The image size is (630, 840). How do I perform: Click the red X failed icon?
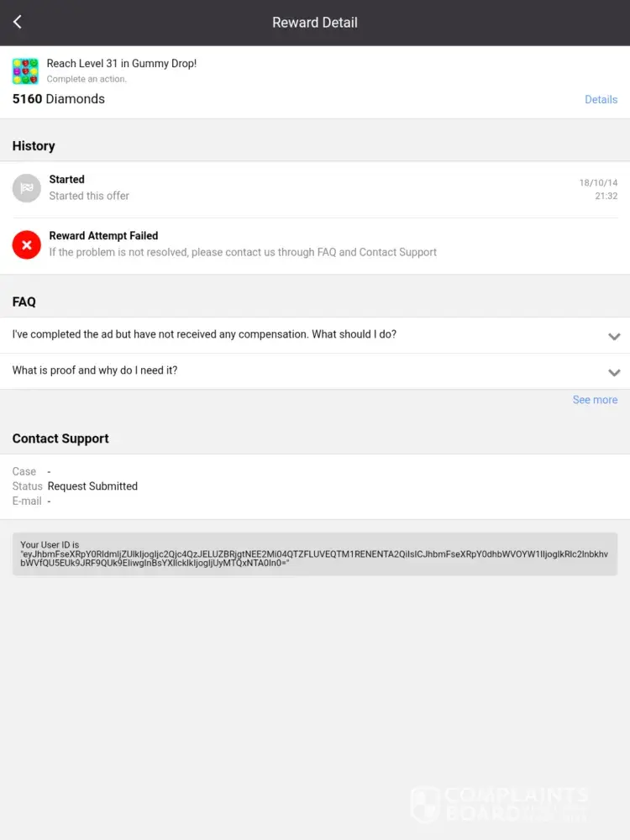point(27,244)
